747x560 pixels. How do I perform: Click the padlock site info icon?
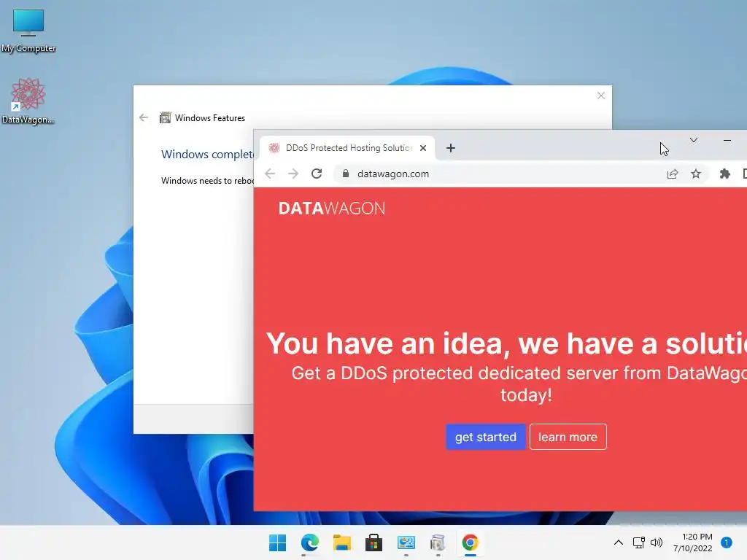pyautogui.click(x=346, y=174)
